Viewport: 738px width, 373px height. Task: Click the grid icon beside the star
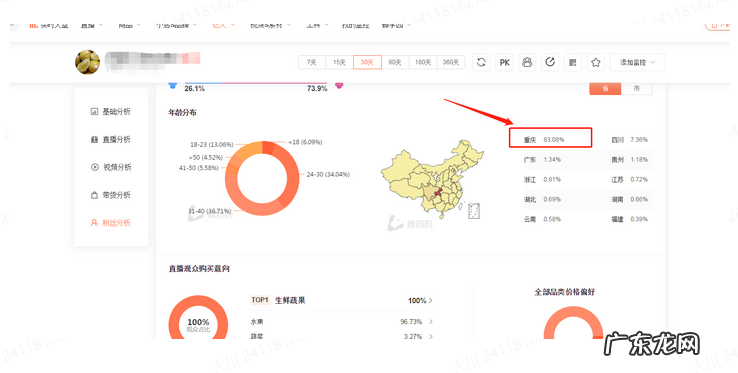click(573, 62)
